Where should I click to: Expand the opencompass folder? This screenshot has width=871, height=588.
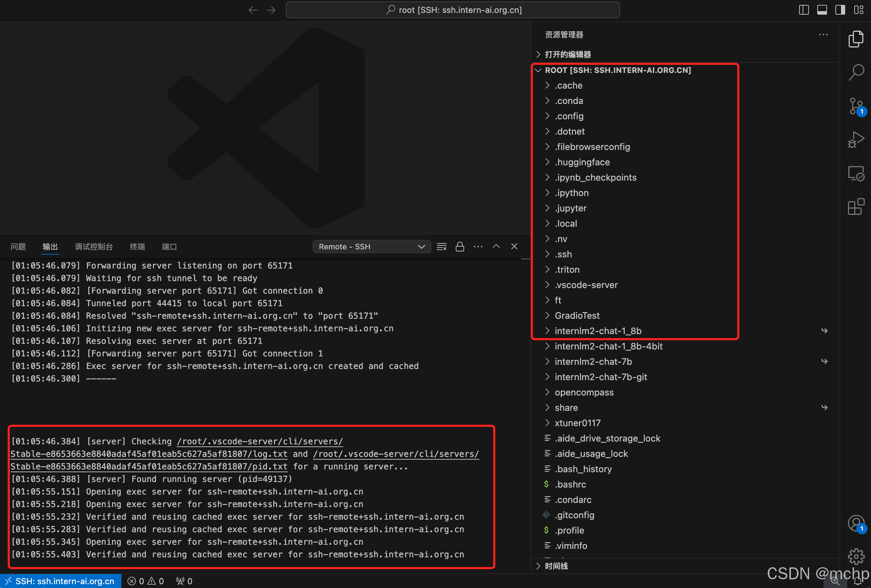685,392
